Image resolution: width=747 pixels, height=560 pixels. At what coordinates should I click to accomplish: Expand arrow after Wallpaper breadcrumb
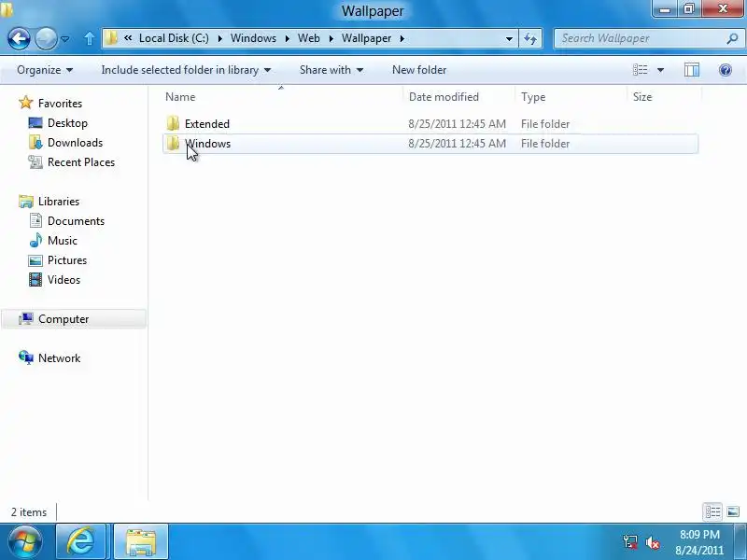[402, 38]
